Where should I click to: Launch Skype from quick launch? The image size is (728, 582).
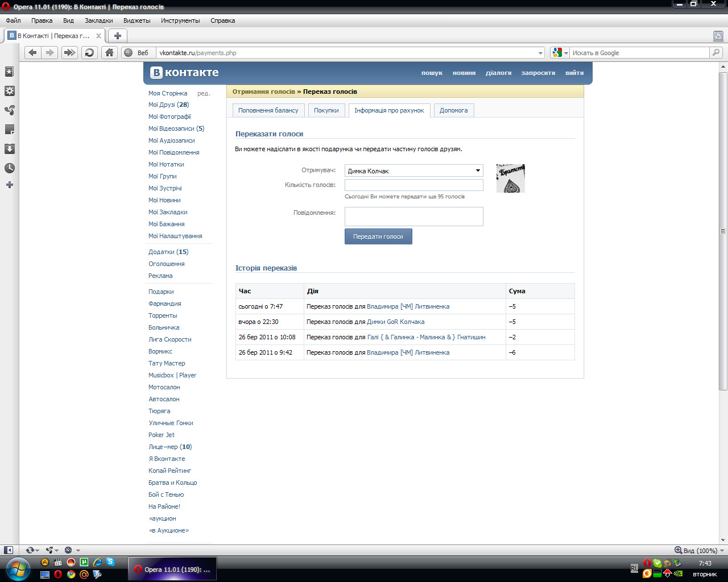[x=110, y=562]
